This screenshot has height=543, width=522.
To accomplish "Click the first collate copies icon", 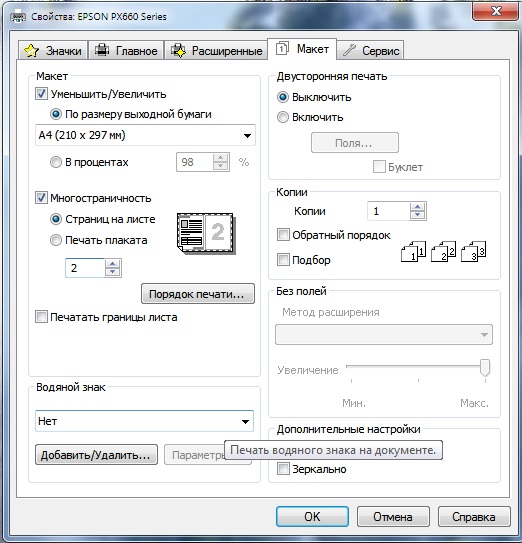I will point(413,251).
